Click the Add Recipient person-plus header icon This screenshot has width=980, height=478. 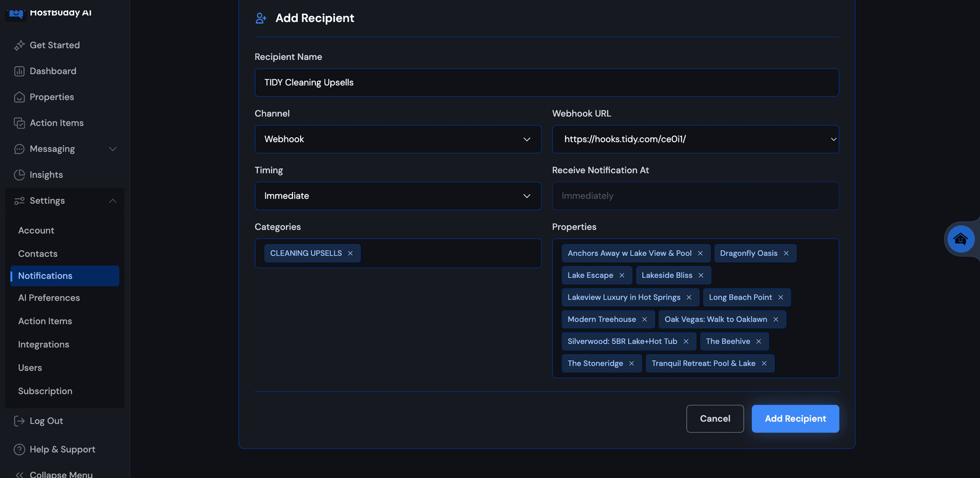coord(261,18)
